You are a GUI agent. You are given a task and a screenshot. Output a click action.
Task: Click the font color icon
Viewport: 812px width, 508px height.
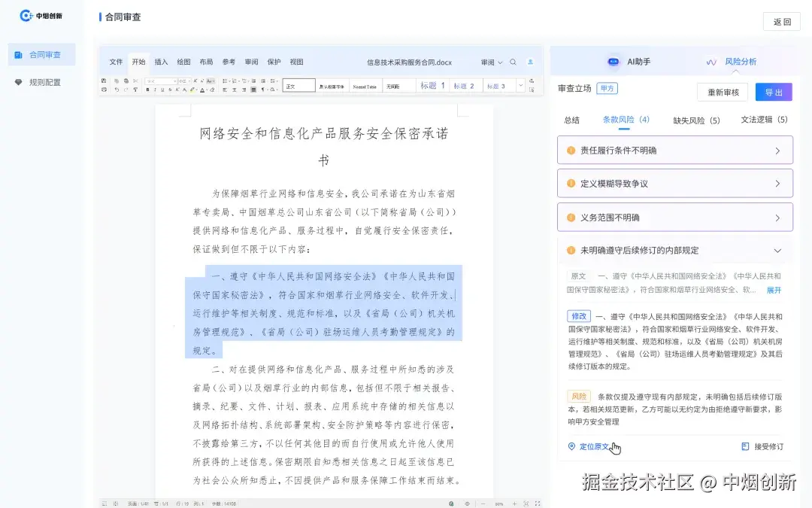(x=201, y=89)
